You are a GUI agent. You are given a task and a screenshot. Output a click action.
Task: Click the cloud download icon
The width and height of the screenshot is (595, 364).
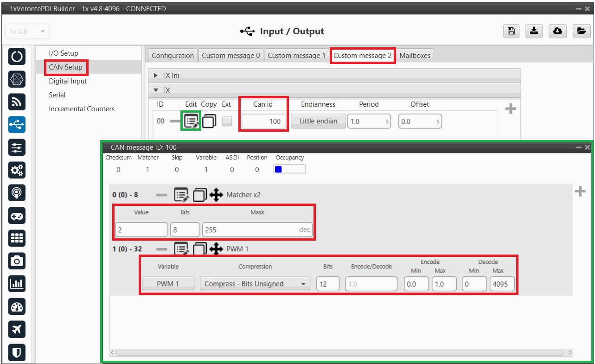point(557,31)
